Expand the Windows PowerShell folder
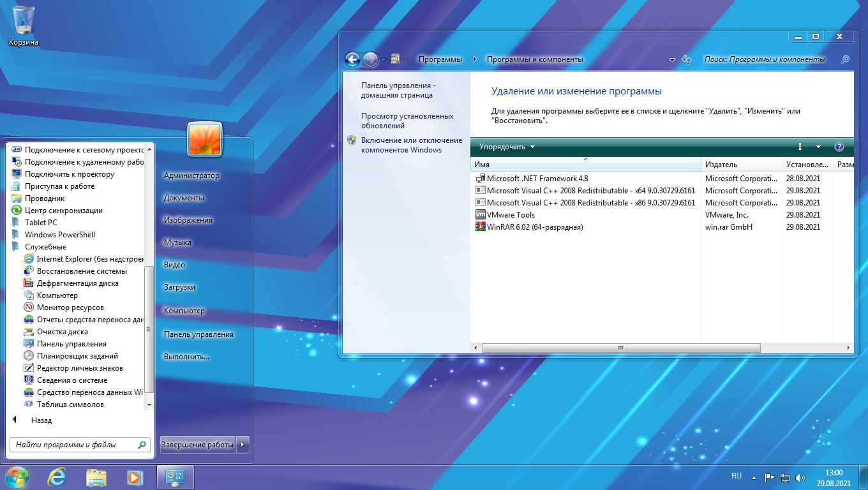The width and height of the screenshot is (868, 490). (x=54, y=235)
